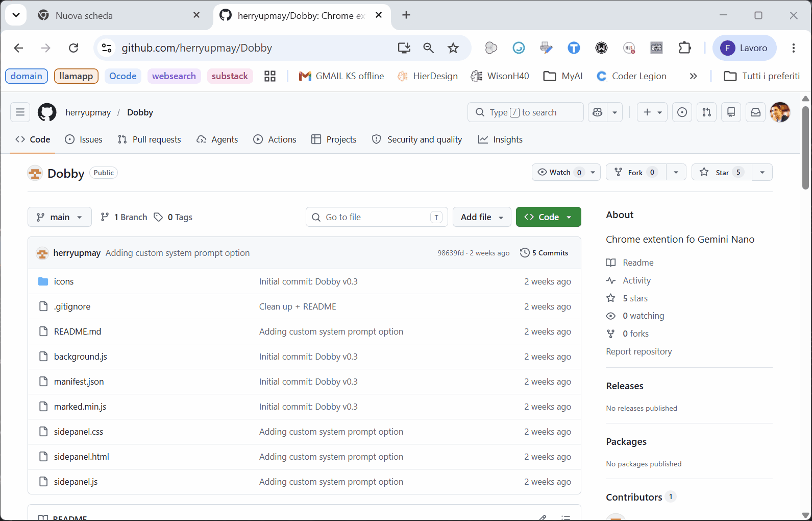The width and height of the screenshot is (812, 521).
Task: Open the fork options dropdown arrow
Action: (x=676, y=172)
